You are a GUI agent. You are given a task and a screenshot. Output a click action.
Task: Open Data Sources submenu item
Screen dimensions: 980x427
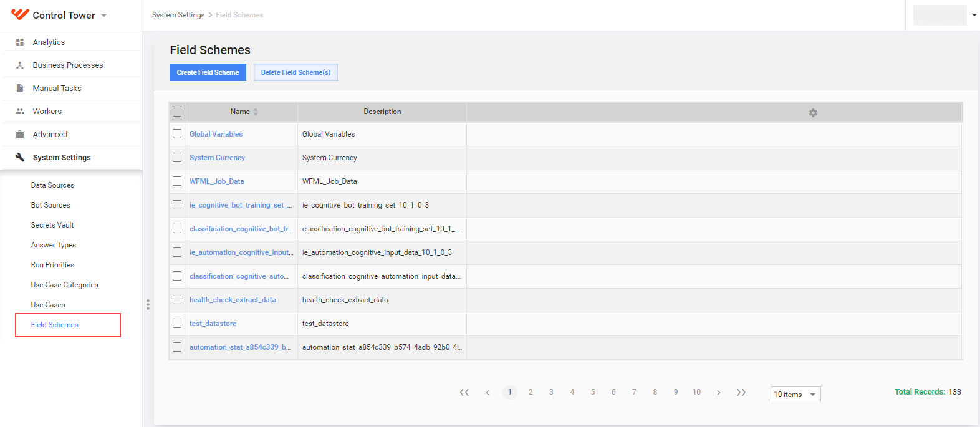pyautogui.click(x=52, y=185)
